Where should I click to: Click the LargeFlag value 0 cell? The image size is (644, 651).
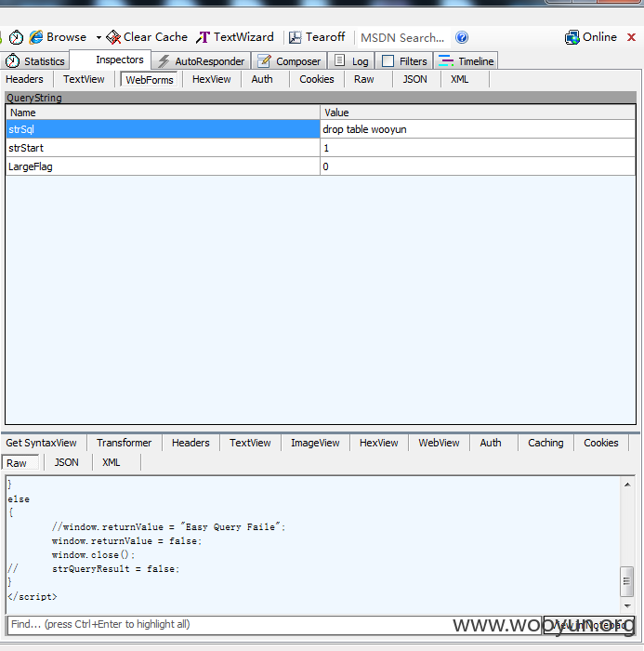click(478, 166)
